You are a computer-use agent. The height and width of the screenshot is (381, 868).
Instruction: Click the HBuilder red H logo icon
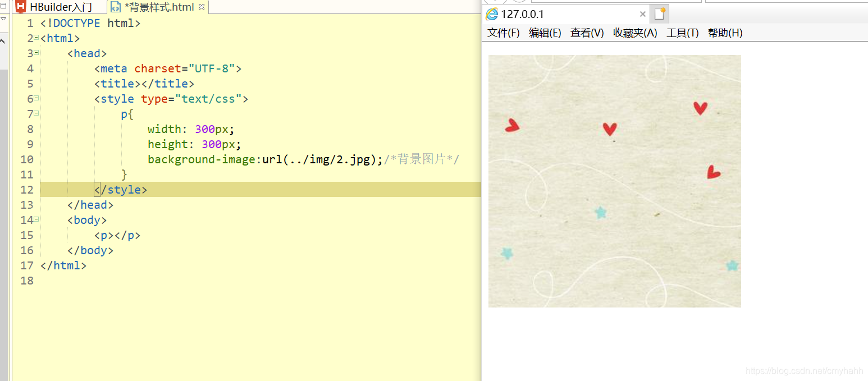pos(21,7)
